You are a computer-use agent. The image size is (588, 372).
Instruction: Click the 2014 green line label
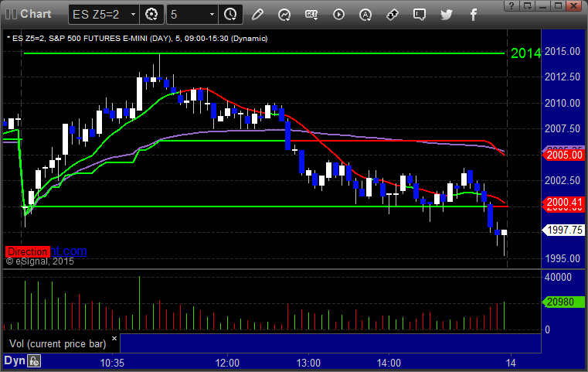525,53
